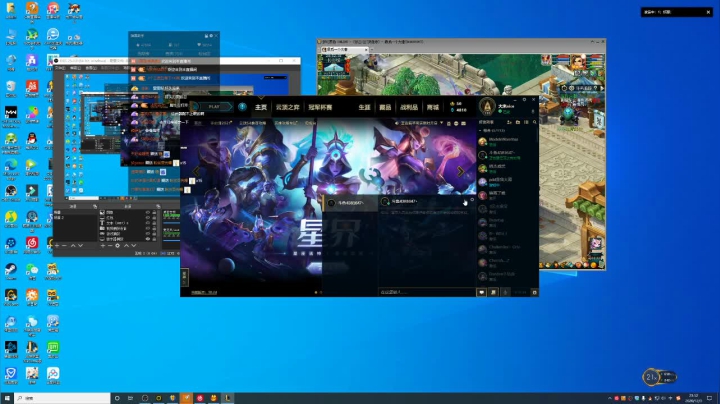Click the PLAY button in League client
This screenshot has height=404, width=720.
tap(214, 107)
